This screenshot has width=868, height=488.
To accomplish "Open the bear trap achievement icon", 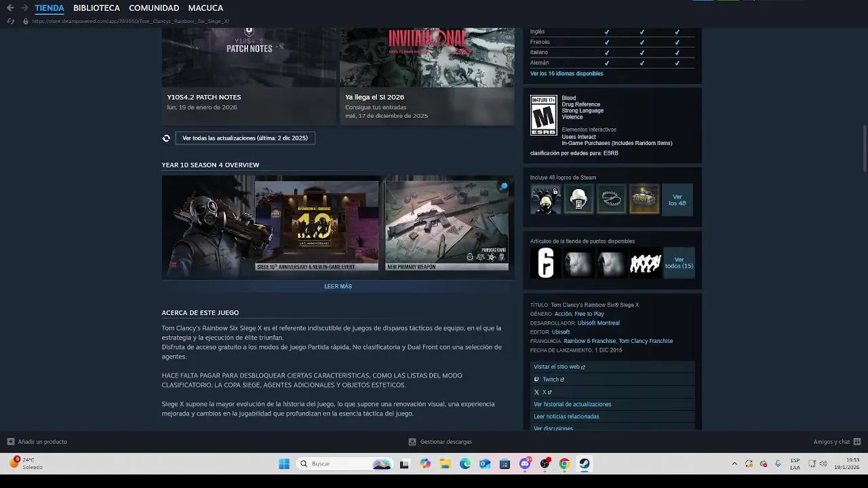I will click(x=611, y=199).
